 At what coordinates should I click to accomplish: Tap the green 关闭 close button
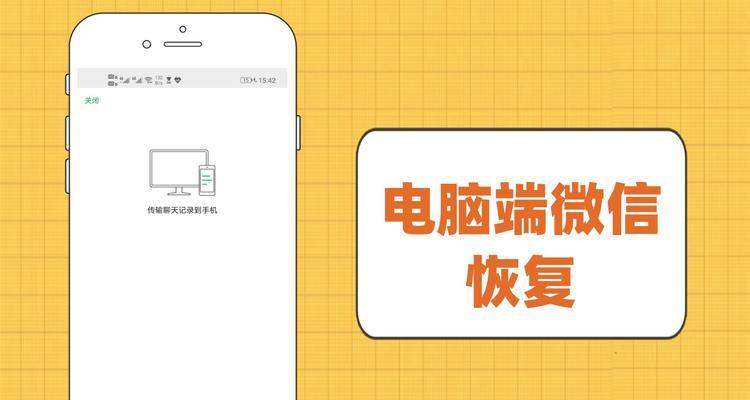tap(92, 100)
